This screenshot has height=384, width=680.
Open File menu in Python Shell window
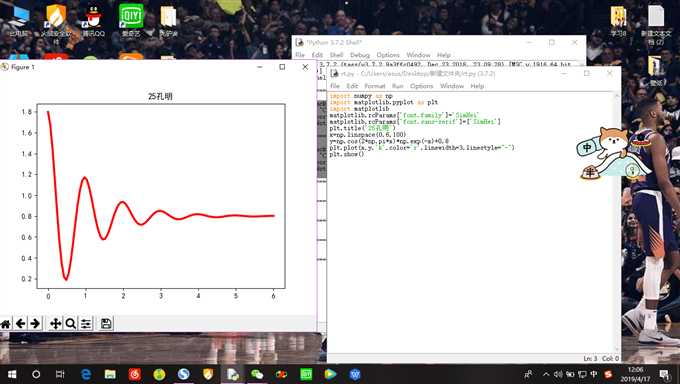click(x=300, y=55)
